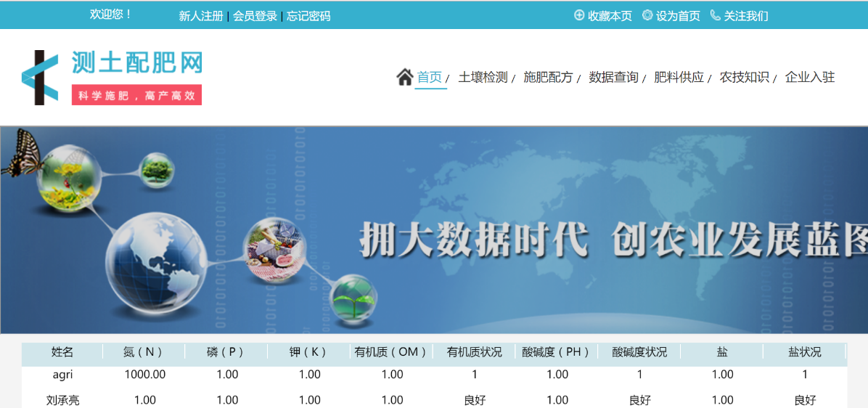The image size is (868, 408).
Task: Click 关注我们 link
Action: pos(746,15)
